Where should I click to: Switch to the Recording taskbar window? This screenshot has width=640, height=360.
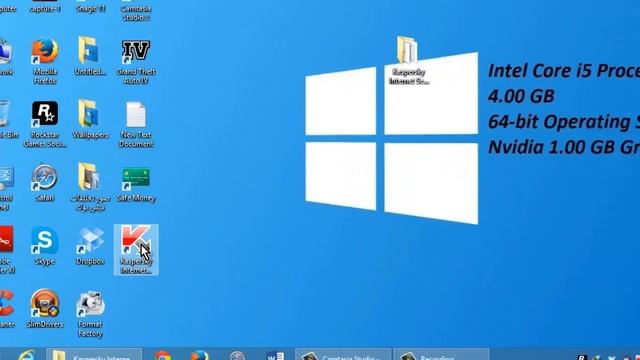(441, 354)
